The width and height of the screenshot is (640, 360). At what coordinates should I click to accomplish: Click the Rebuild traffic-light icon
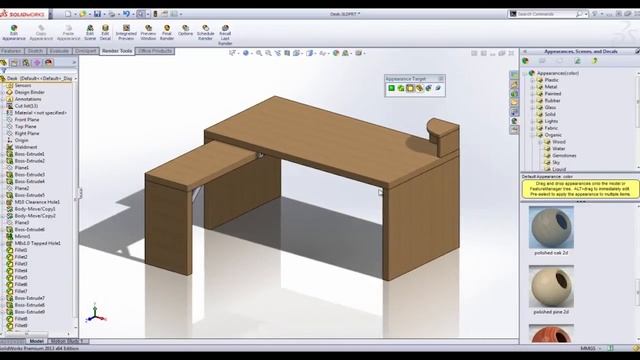tap(155, 14)
